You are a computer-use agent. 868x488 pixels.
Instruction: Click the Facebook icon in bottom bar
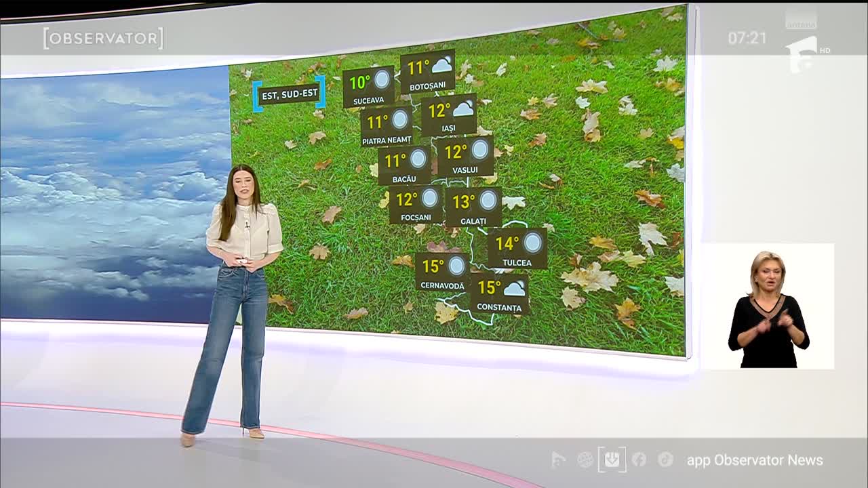[x=639, y=460]
